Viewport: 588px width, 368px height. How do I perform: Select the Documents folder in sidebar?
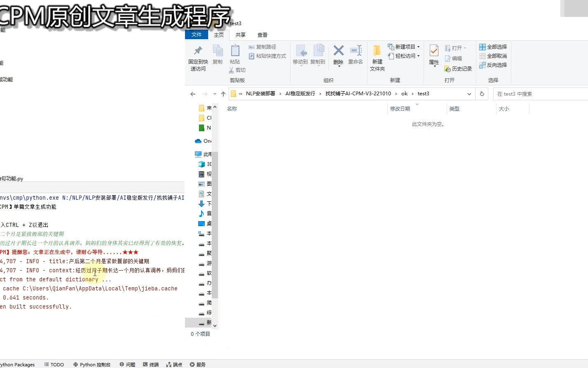205,194
